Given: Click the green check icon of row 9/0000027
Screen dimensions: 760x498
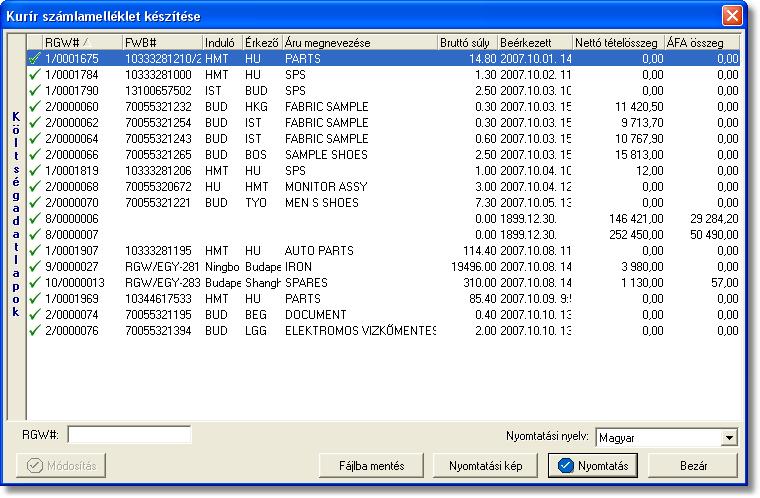Looking at the screenshot, I should coord(34,267).
